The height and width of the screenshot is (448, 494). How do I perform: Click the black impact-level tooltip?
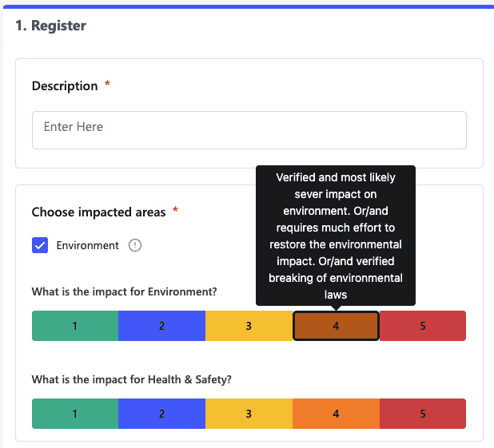[336, 236]
